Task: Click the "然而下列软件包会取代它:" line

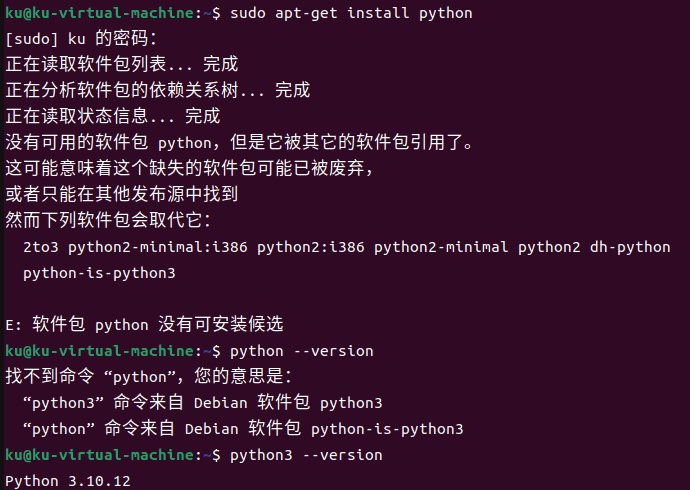Action: (x=108, y=220)
